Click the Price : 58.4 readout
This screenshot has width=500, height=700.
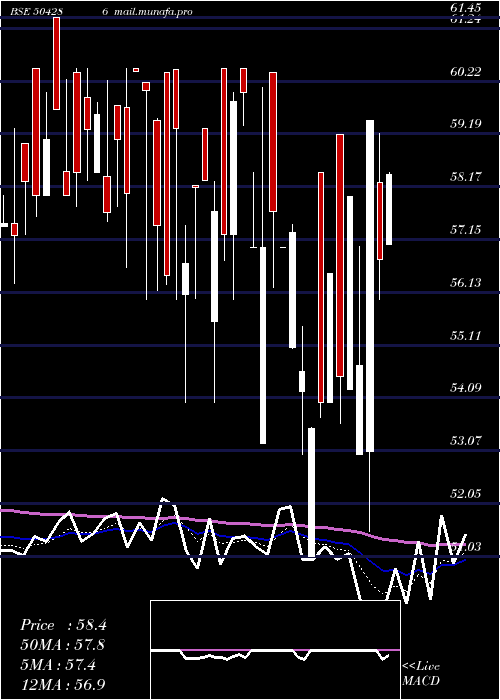63,625
